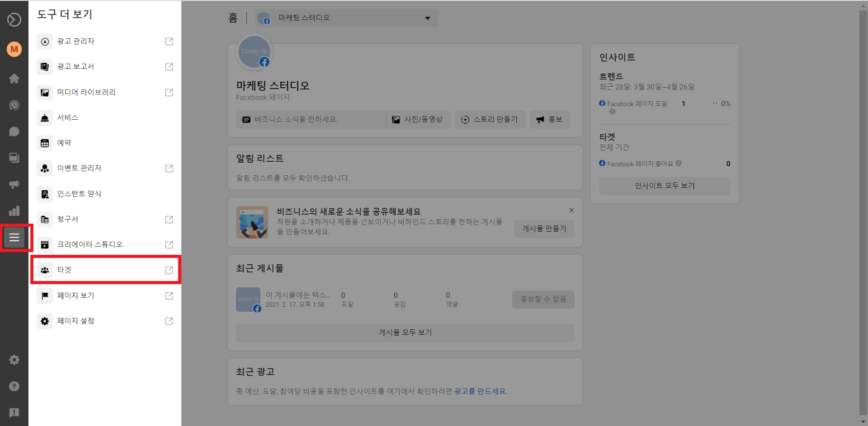The height and width of the screenshot is (426, 868).
Task: Click the Meta Business Suite logo icon
Action: coord(14,19)
